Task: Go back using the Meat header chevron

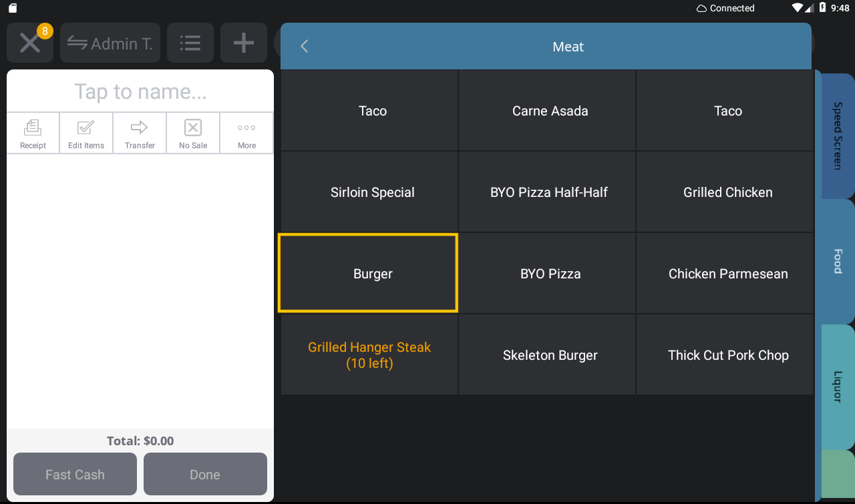Action: tap(305, 46)
